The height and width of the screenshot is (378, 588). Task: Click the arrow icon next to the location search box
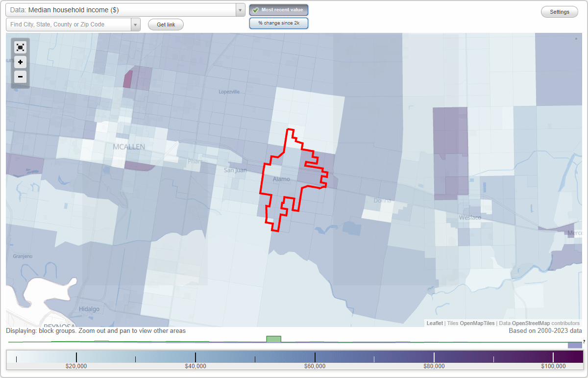point(136,24)
